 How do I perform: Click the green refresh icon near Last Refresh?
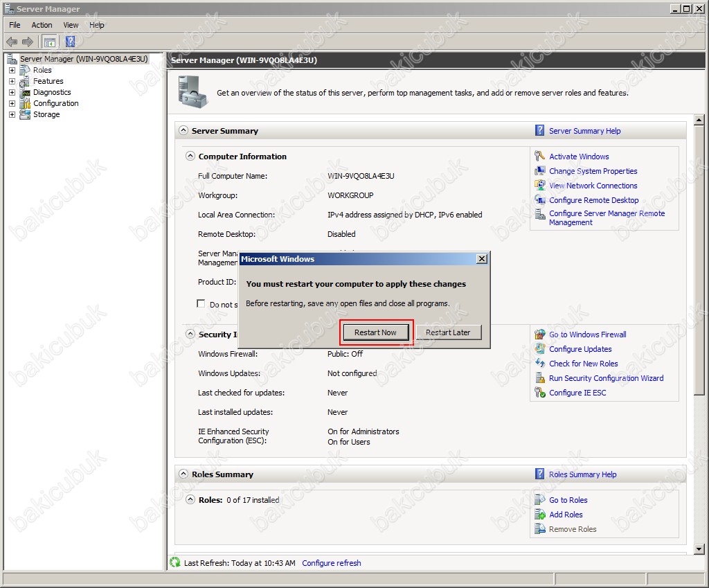tap(174, 562)
